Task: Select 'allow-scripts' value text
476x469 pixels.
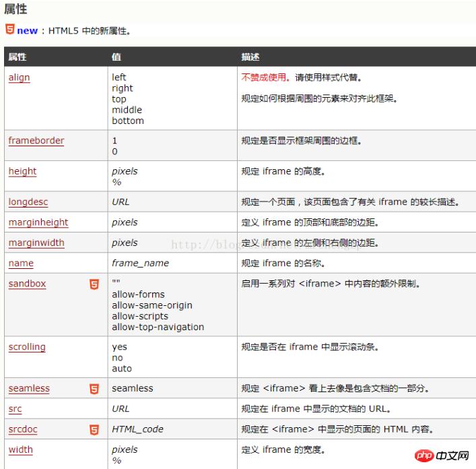Action: [140, 316]
